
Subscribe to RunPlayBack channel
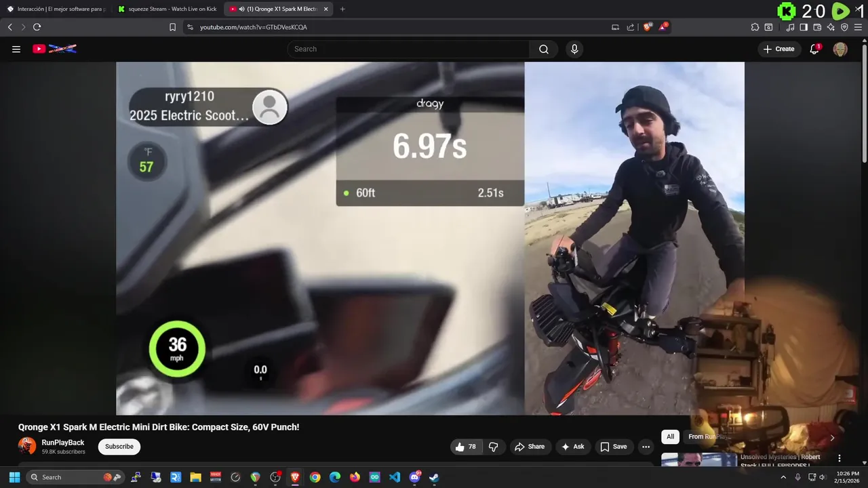pos(119,447)
